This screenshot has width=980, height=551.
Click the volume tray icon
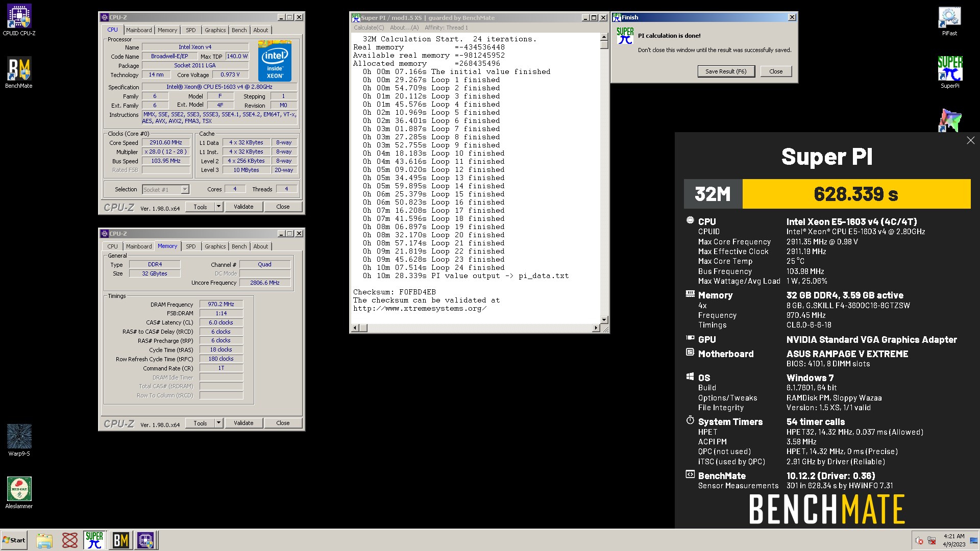point(919,541)
